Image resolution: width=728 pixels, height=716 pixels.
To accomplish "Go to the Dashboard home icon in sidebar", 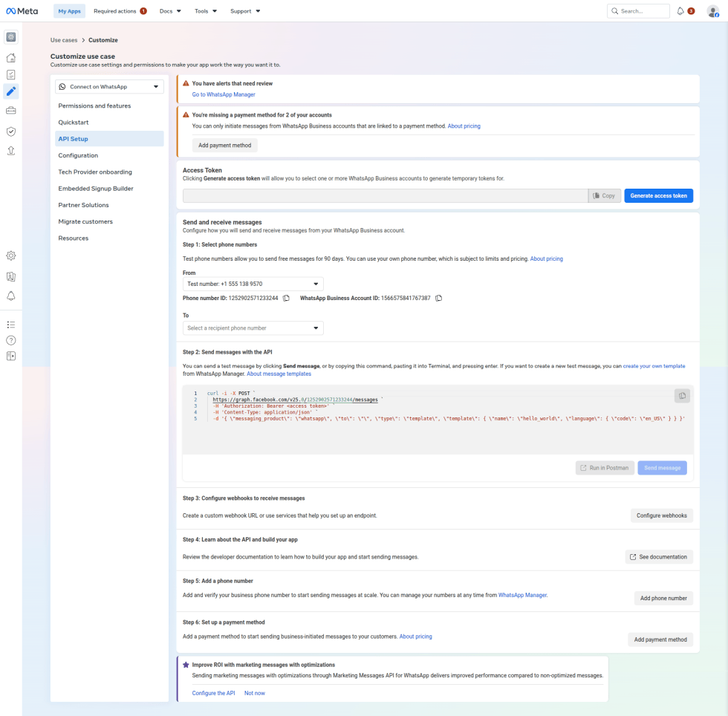I will pyautogui.click(x=11, y=58).
